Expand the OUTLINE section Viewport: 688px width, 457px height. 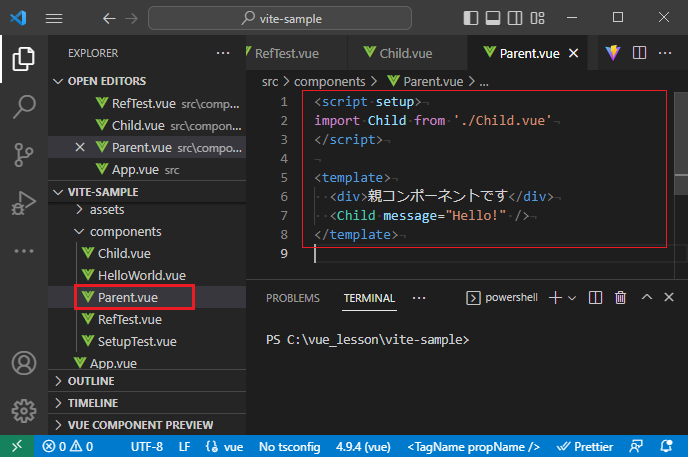[x=147, y=381]
